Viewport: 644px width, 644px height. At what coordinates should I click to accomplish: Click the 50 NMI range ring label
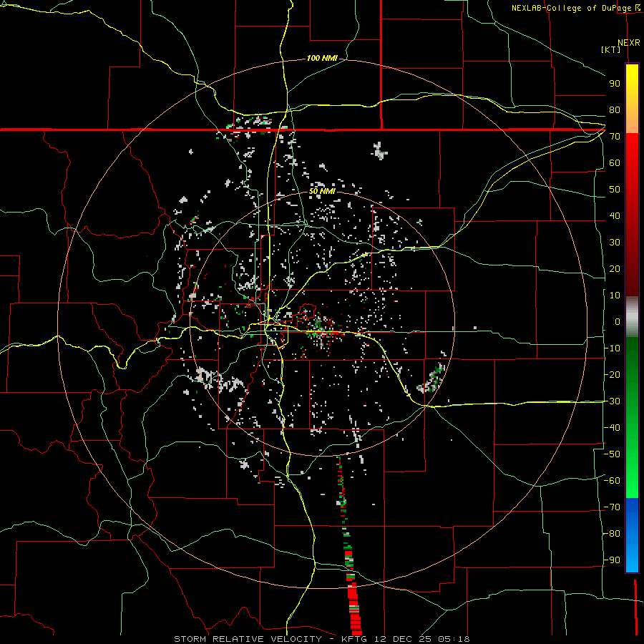coord(322,191)
